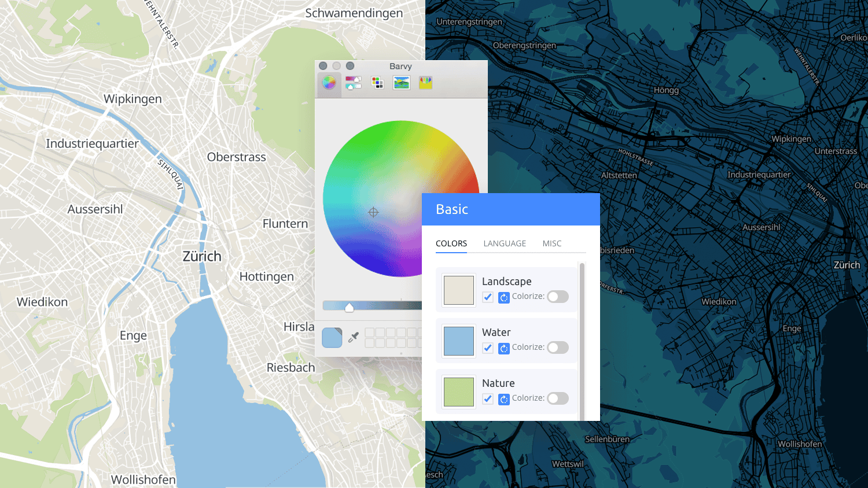Viewport: 868px width, 488px height.
Task: Open the color palettes mode in Barvy
Action: pos(377,83)
